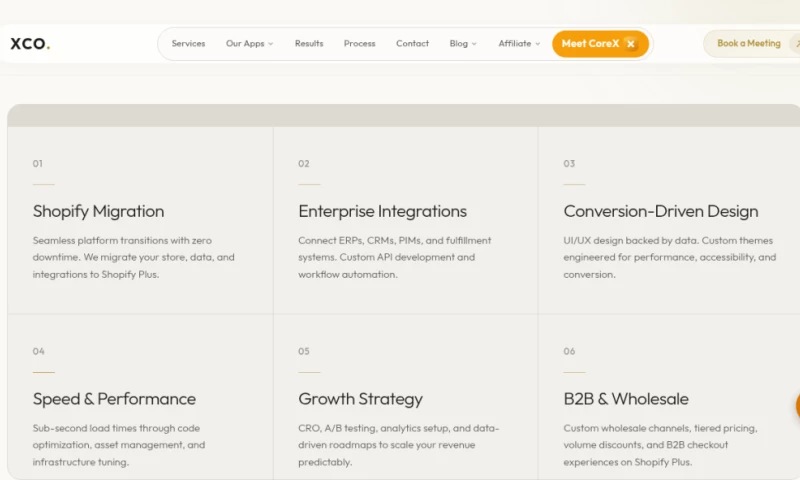Click the X icon in Meet CoreX button

coord(631,44)
